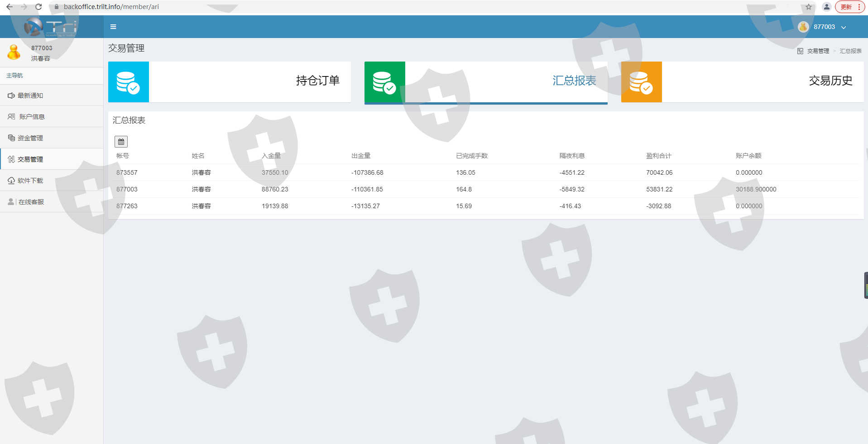Screen dimensions: 868x444
Task: Toggle the hamburger sidebar menu icon
Action: point(113,27)
